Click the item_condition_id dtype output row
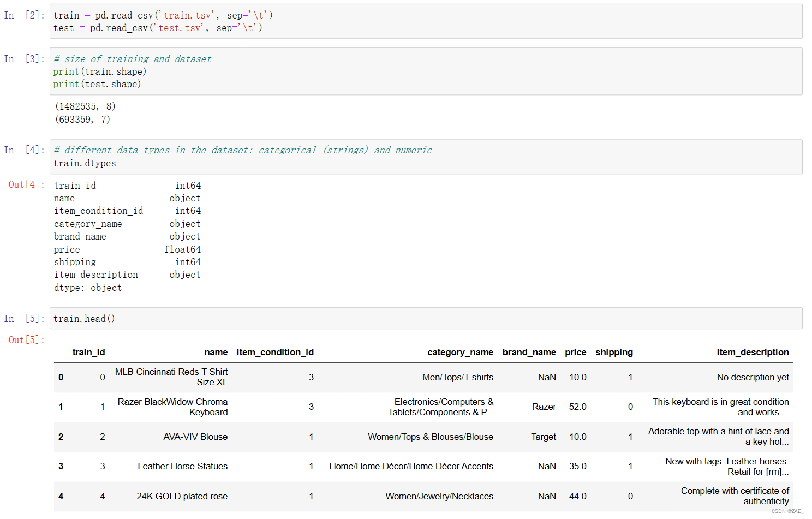 click(127, 211)
